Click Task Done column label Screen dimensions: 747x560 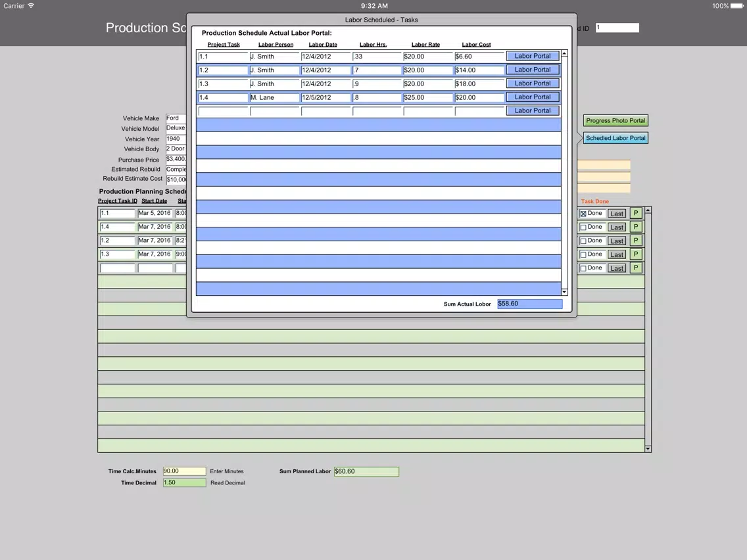(x=595, y=201)
